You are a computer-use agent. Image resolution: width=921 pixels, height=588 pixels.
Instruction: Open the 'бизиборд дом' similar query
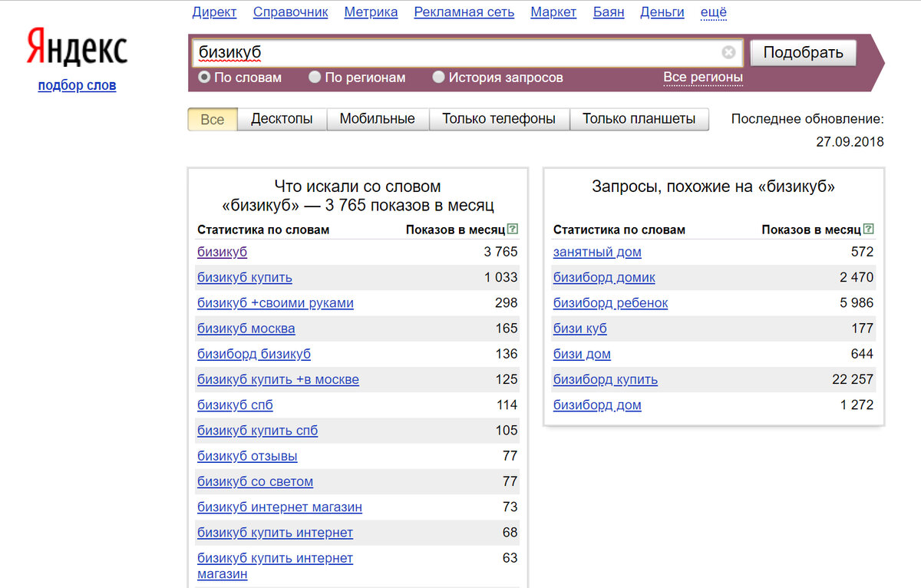coord(597,405)
